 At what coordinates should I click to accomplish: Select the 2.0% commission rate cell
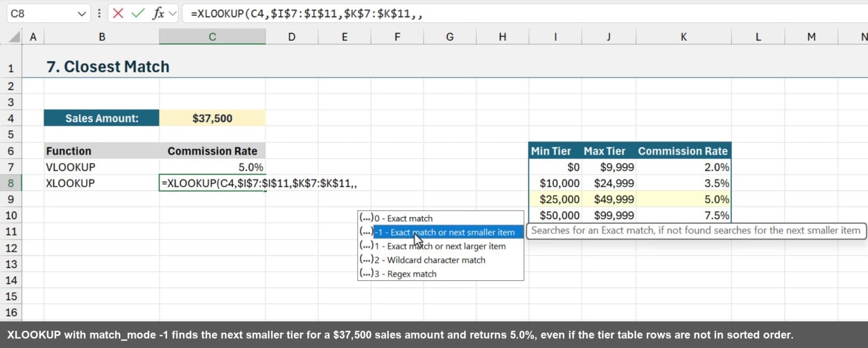pyautogui.click(x=683, y=167)
